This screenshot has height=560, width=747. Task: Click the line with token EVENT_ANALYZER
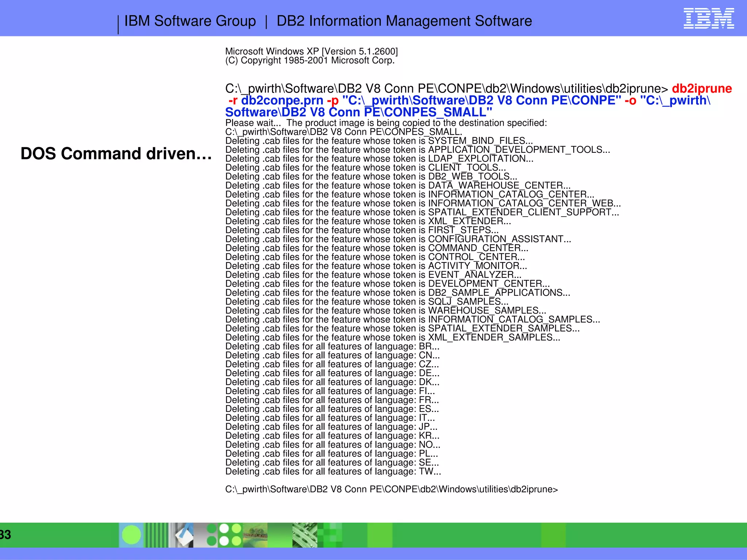pyautogui.click(x=373, y=275)
